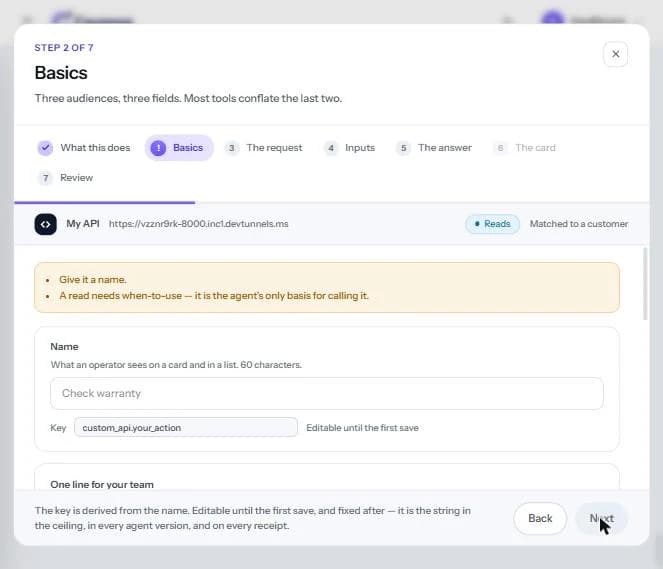Click the Name field description about 60 characters
The image size is (663, 569).
tap(176, 365)
